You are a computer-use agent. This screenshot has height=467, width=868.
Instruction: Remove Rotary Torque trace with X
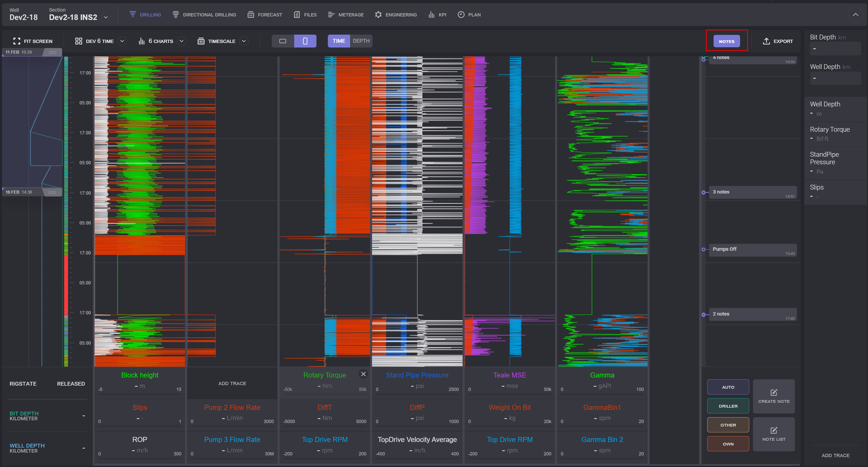[363, 374]
